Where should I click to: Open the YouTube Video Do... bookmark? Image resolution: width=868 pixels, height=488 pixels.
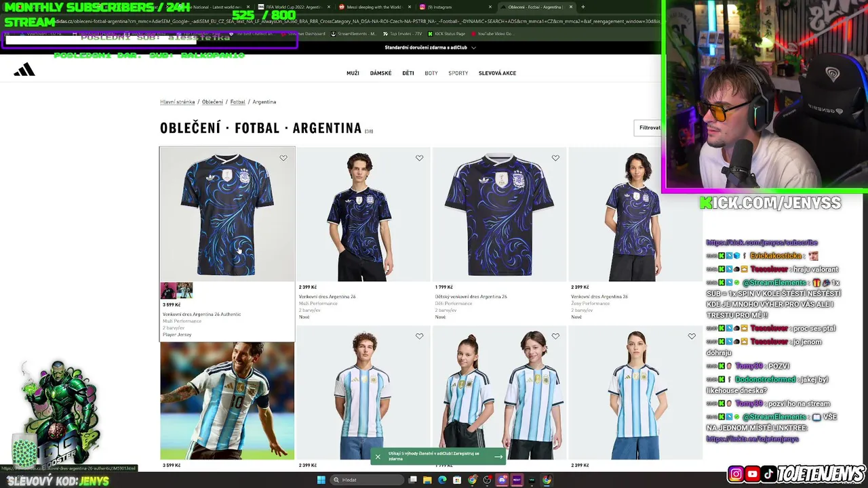point(492,34)
